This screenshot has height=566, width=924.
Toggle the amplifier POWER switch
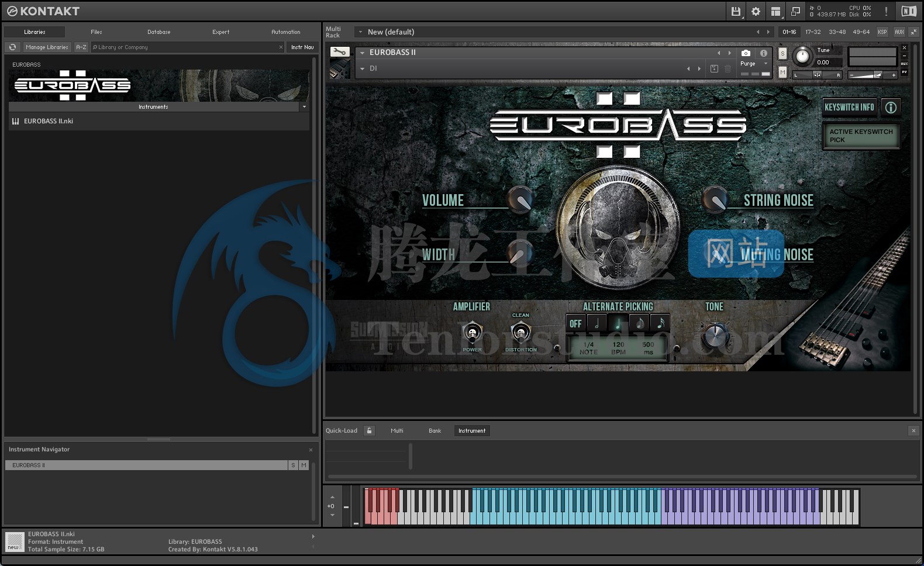472,333
